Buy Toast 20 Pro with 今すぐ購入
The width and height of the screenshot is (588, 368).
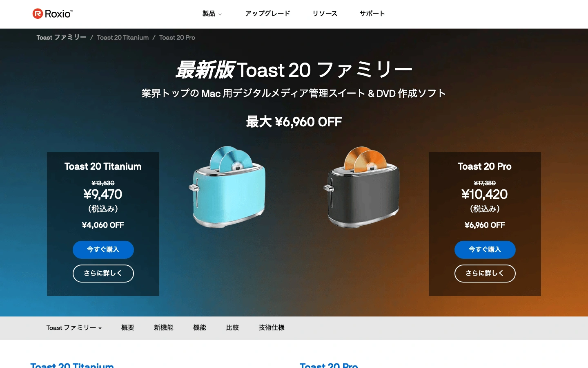(485, 249)
